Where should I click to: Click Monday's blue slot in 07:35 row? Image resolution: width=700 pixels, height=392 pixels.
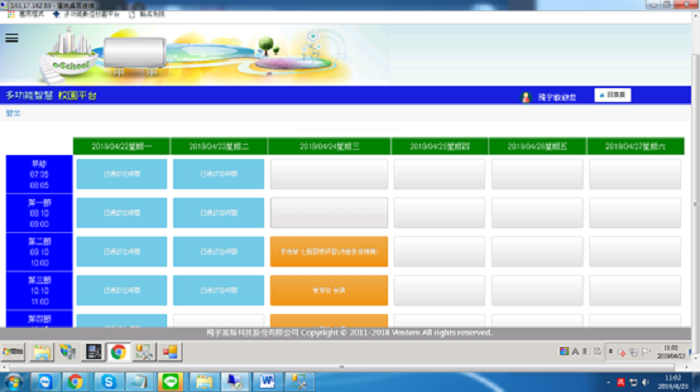121,174
